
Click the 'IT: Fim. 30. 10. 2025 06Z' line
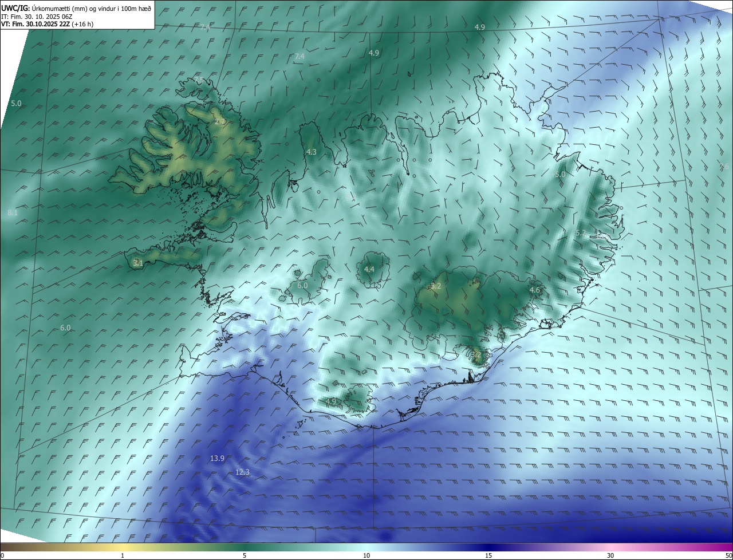(x=38, y=17)
